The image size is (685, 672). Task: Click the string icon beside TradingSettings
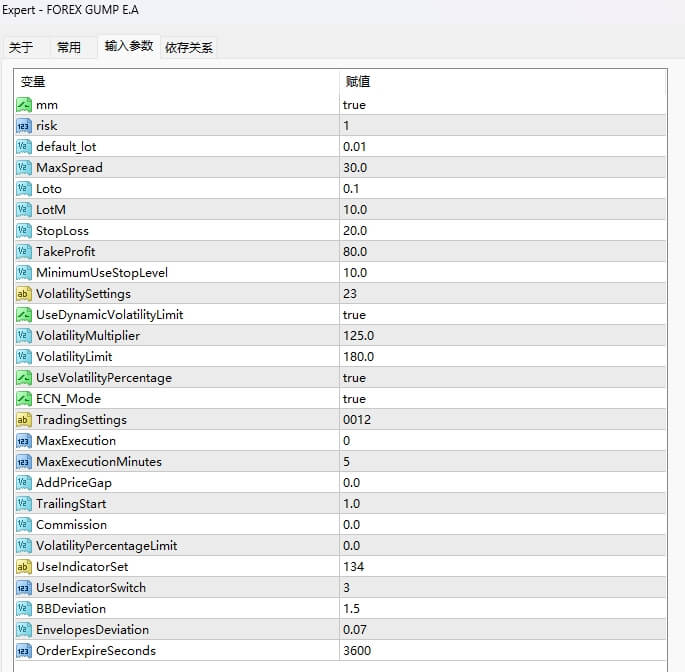[24, 420]
